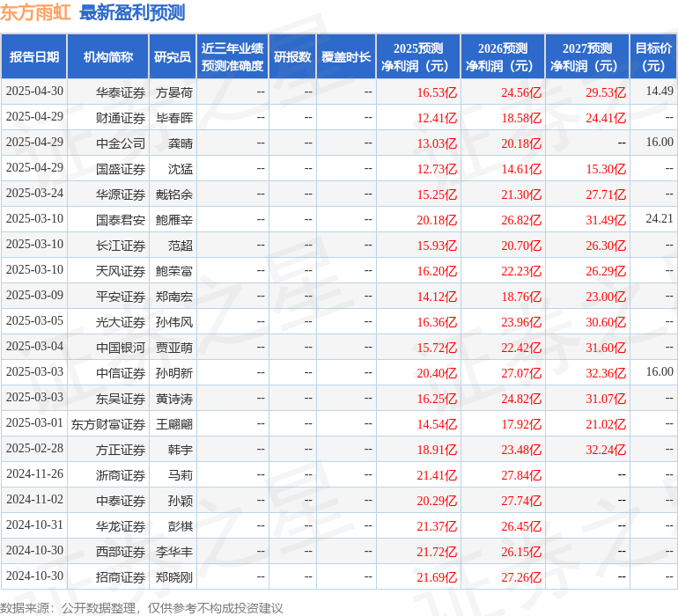
Task: Click the 数据来源 footnote text
Action: (142, 608)
